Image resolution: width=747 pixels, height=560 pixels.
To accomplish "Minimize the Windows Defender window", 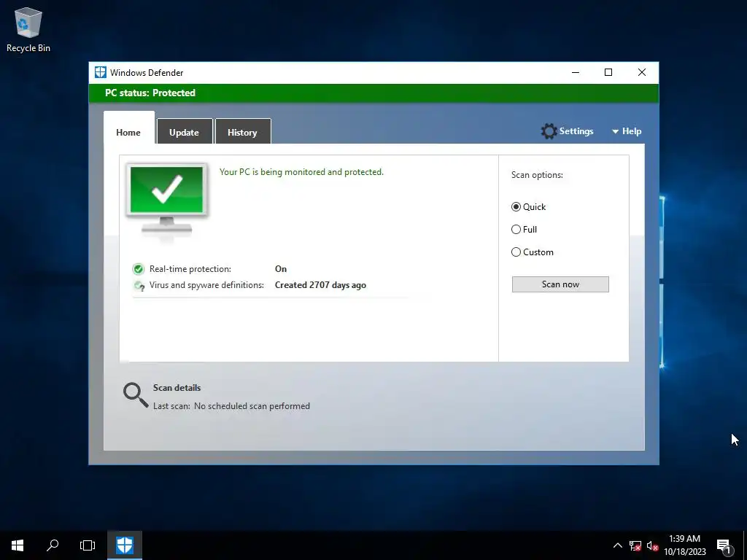I will pyautogui.click(x=576, y=72).
